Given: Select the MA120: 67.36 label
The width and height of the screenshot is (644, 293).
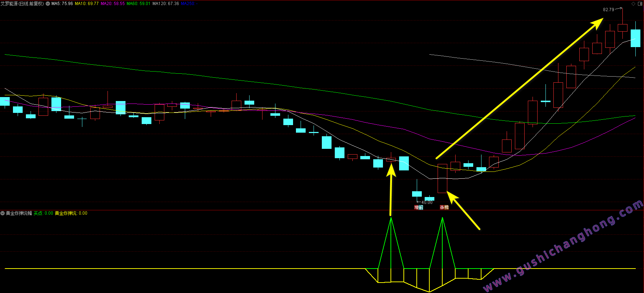Looking at the screenshot, I should (166, 4).
